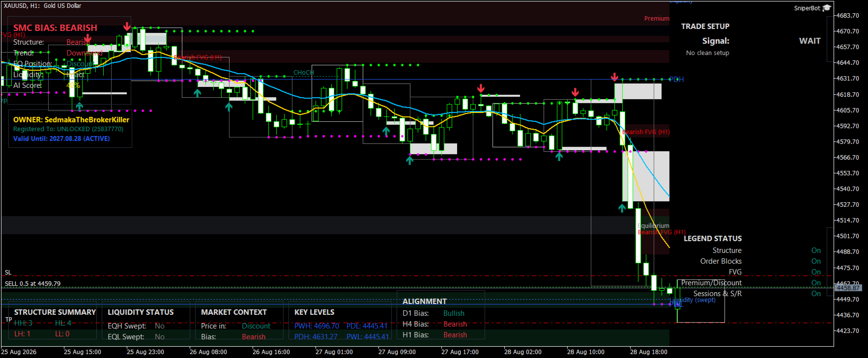The height and width of the screenshot is (358, 868).
Task: Click the PDL: 4445.41 key level
Action: [x=367, y=326]
